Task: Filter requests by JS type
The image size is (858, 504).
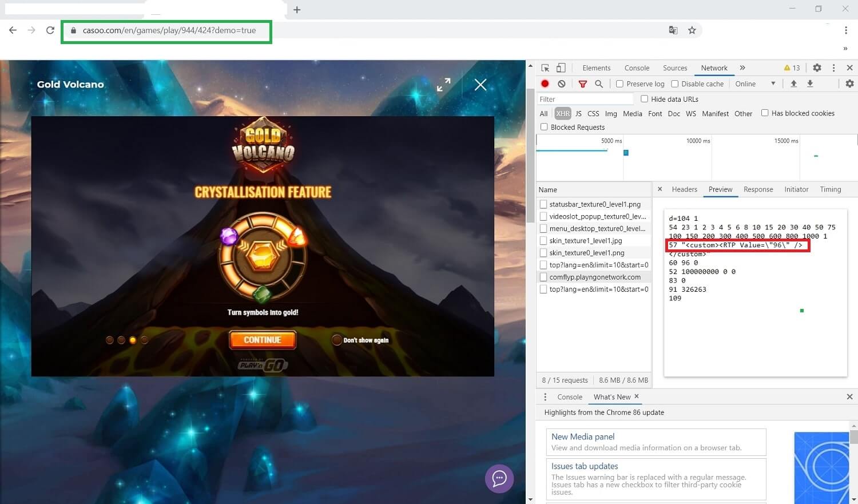Action: coord(578,113)
